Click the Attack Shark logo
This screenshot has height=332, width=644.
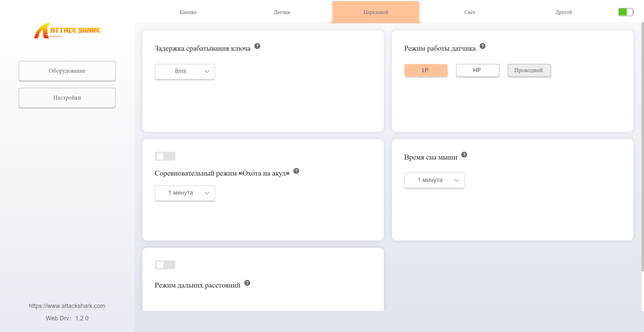tap(67, 31)
